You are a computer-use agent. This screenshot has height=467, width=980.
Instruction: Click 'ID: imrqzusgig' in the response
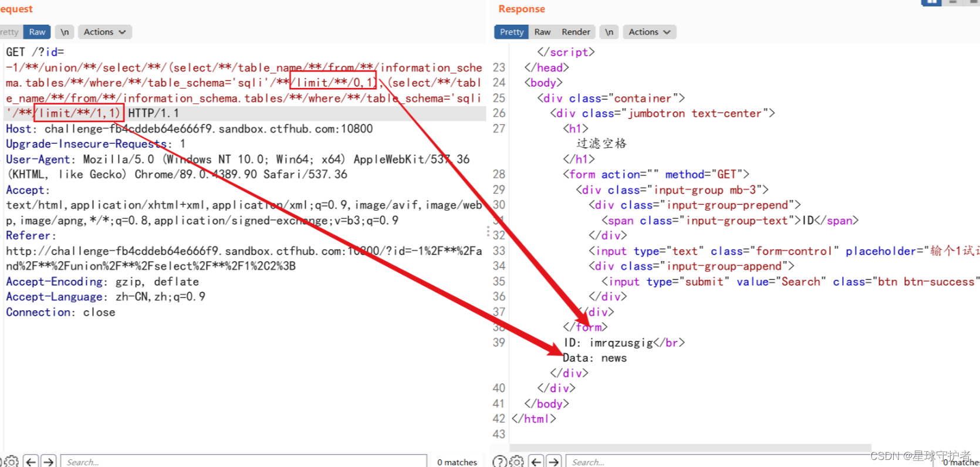click(x=609, y=343)
